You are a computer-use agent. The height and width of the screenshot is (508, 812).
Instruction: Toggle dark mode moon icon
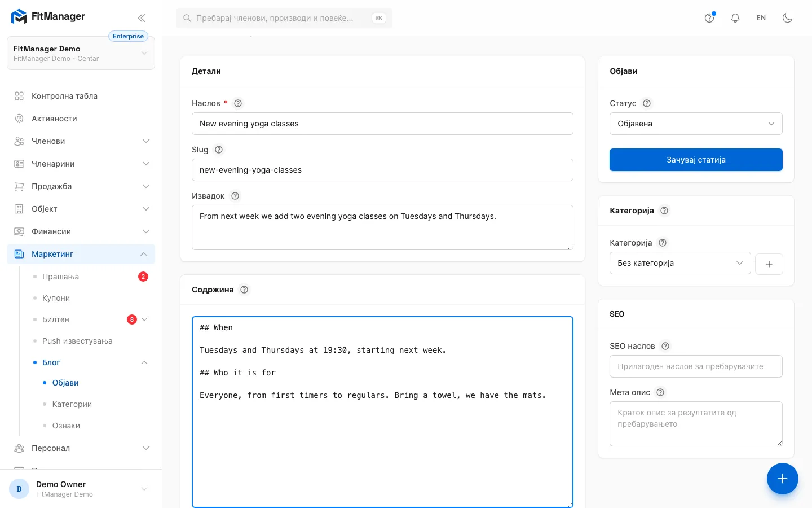point(787,18)
